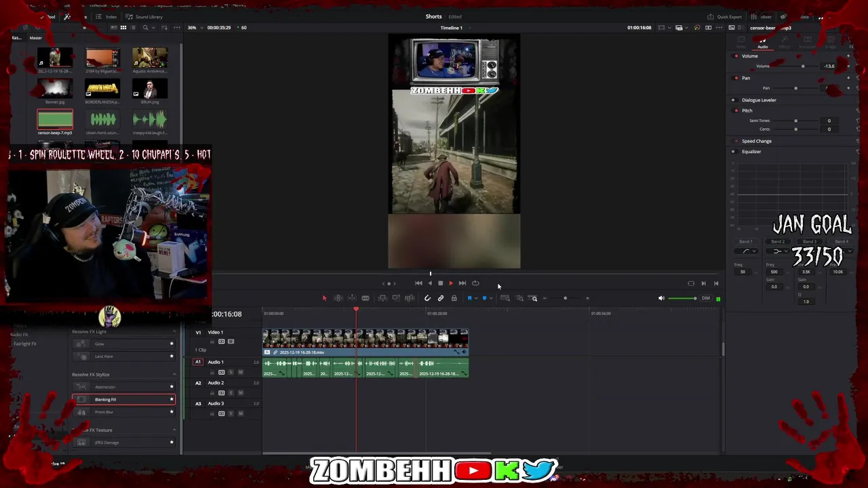
Task: Switch media pool to thumbnail grid view
Action: click(x=123, y=28)
